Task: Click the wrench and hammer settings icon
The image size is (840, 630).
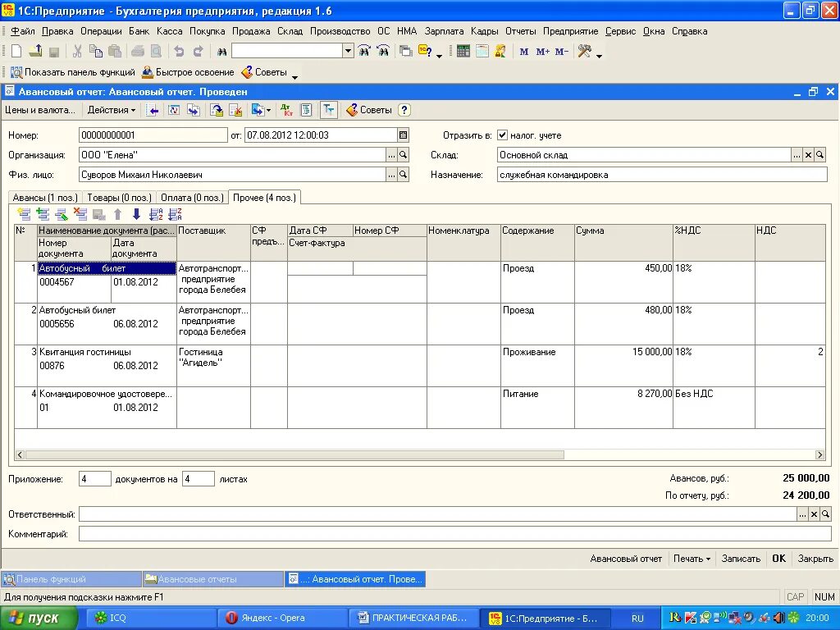Action: 584,52
